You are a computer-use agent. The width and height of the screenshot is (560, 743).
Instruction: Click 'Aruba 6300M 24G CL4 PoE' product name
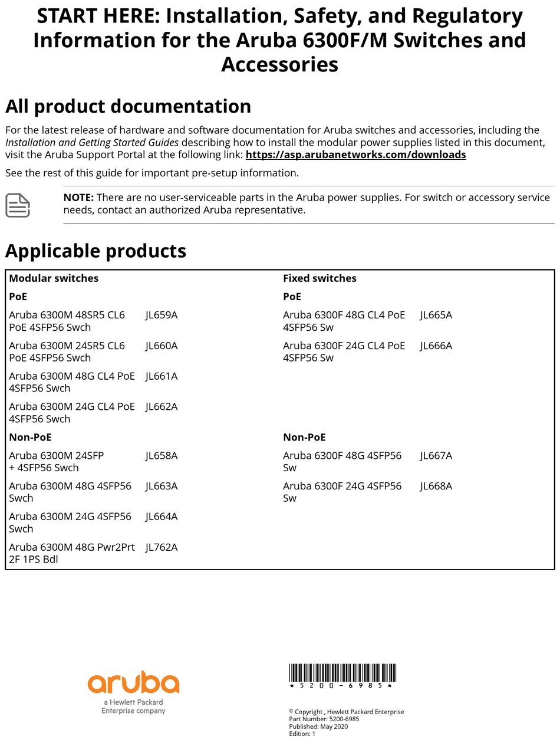72,413
